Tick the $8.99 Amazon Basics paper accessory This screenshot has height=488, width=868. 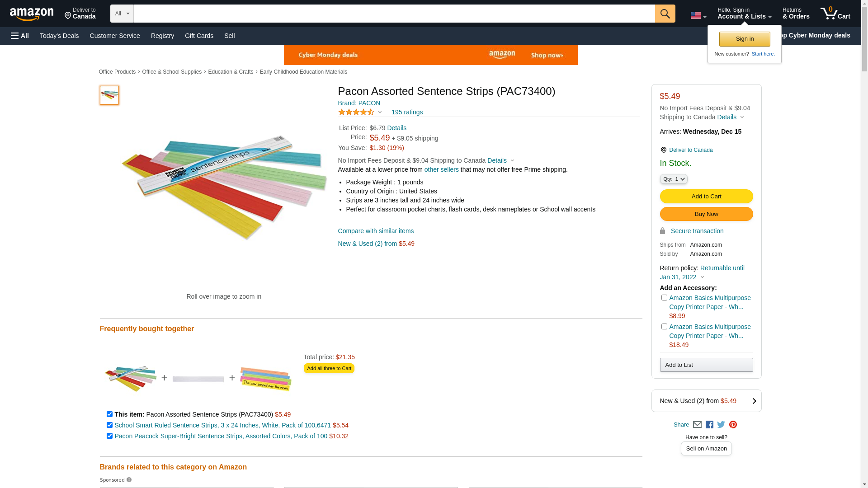coord(664,298)
